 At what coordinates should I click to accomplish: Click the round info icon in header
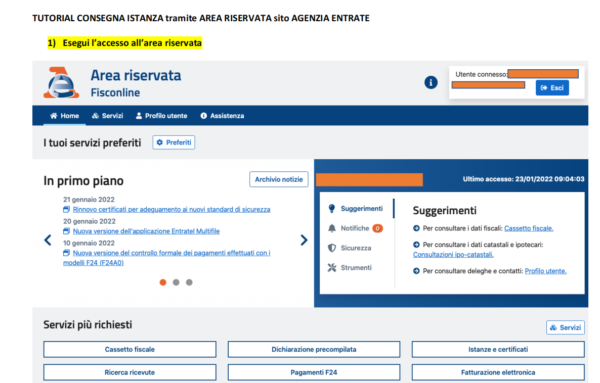(431, 82)
